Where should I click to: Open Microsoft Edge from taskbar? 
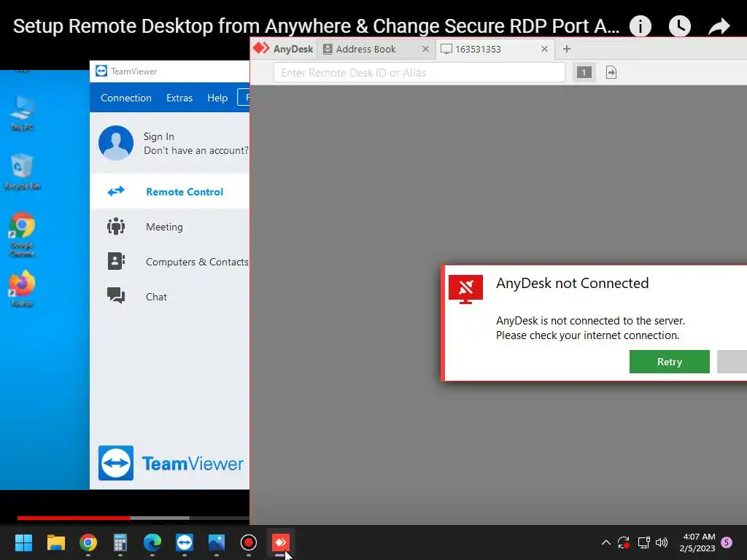152,542
